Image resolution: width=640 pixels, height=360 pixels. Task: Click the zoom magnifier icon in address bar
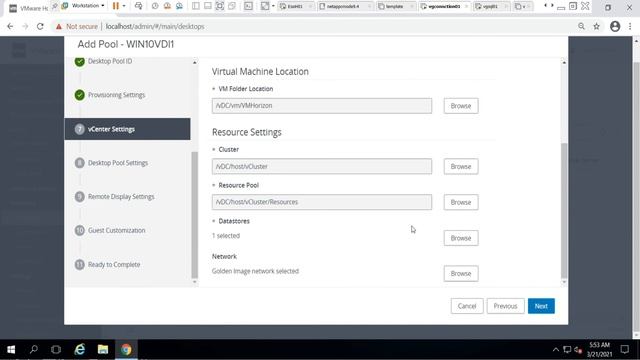click(x=581, y=27)
